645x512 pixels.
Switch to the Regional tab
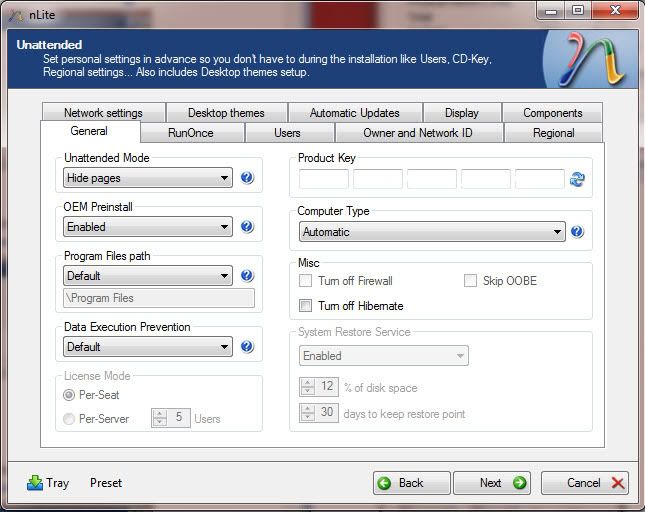click(x=553, y=133)
